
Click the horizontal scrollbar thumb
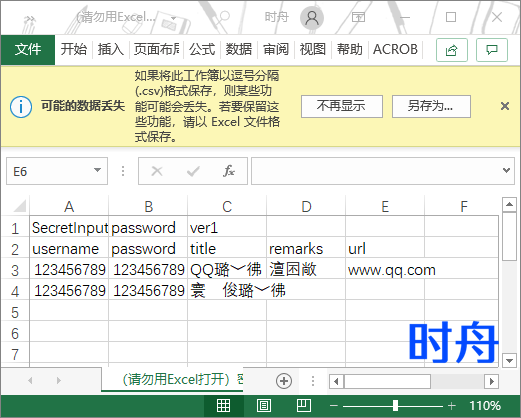pos(387,381)
